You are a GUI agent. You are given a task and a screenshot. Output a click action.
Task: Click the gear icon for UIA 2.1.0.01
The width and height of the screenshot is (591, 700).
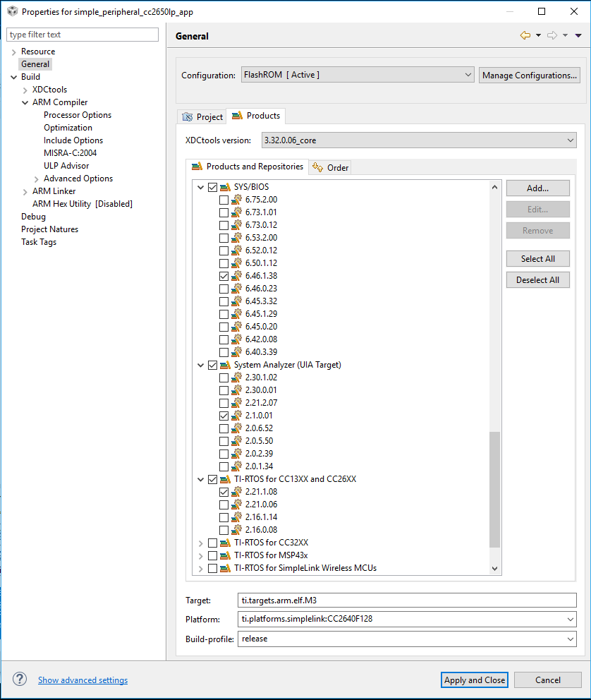pos(236,416)
